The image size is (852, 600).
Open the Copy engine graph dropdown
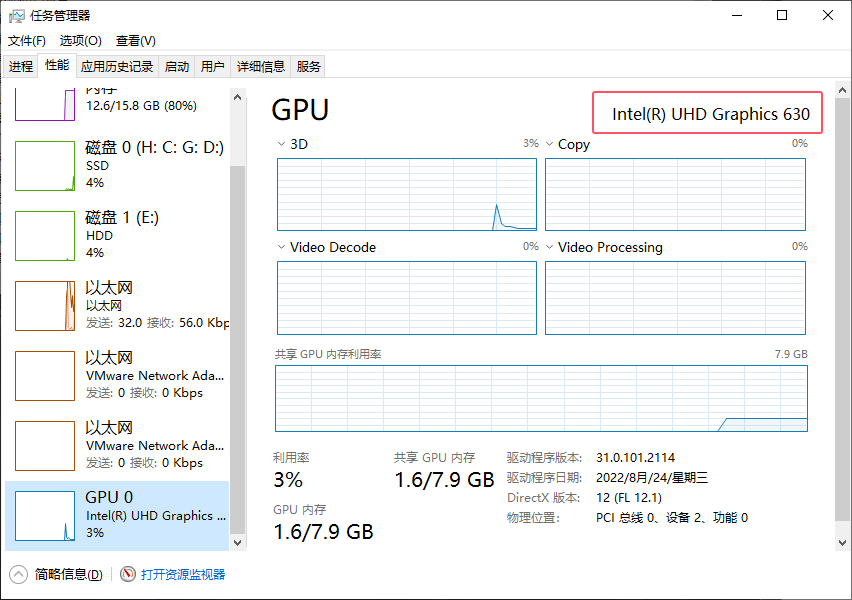tap(550, 144)
